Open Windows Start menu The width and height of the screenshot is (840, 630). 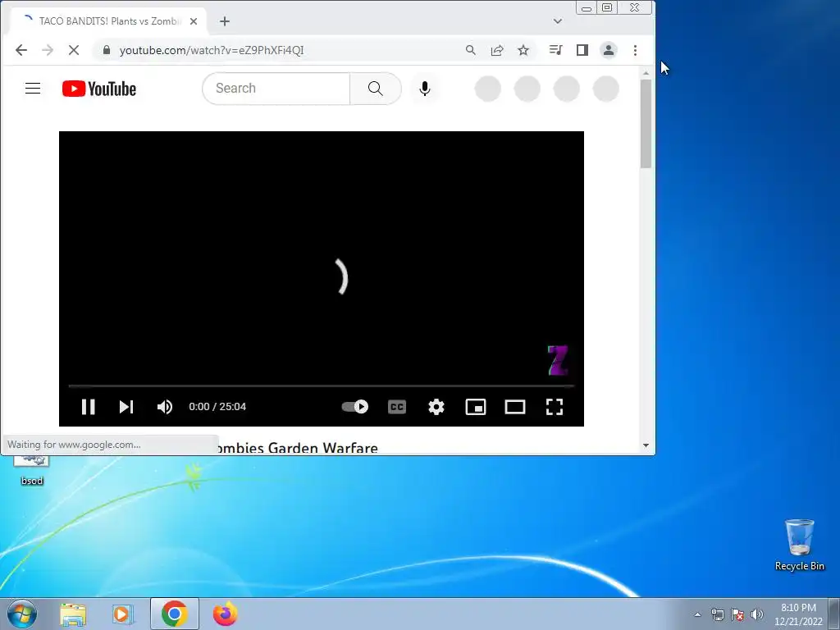pyautogui.click(x=21, y=614)
